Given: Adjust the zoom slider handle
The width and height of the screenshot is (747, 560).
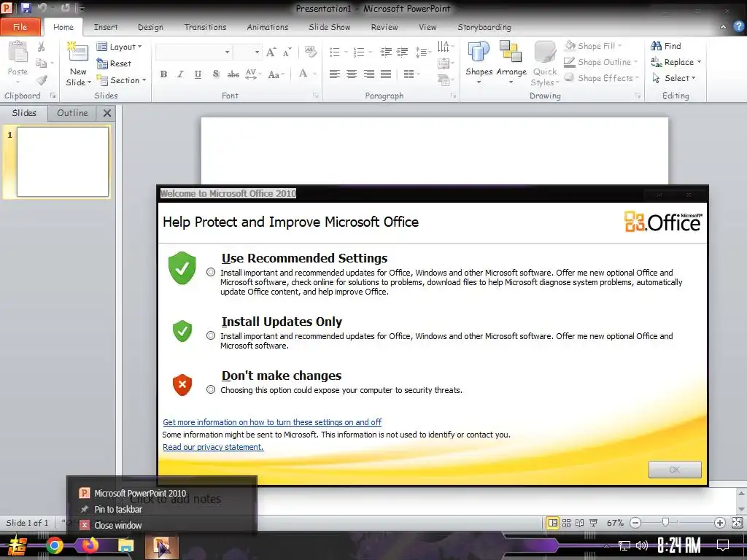Looking at the screenshot, I should pyautogui.click(x=665, y=522).
